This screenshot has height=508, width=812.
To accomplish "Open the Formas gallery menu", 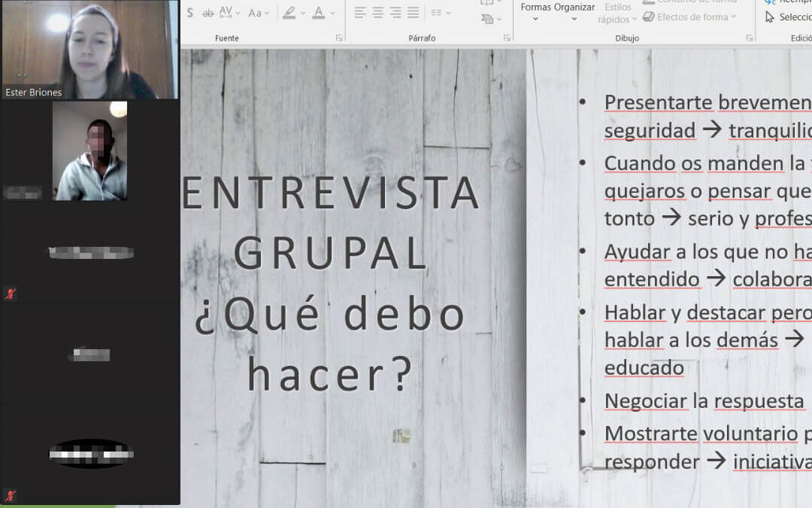I will coord(535,11).
